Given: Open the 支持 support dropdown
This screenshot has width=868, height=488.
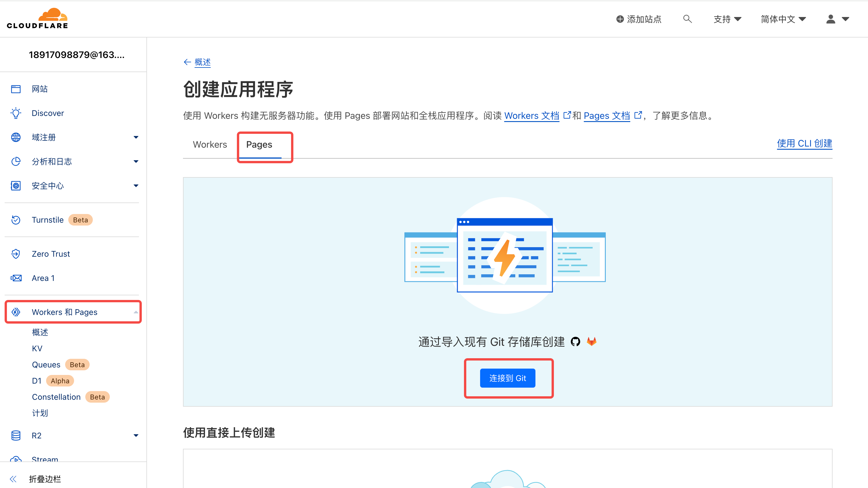Looking at the screenshot, I should (x=727, y=19).
